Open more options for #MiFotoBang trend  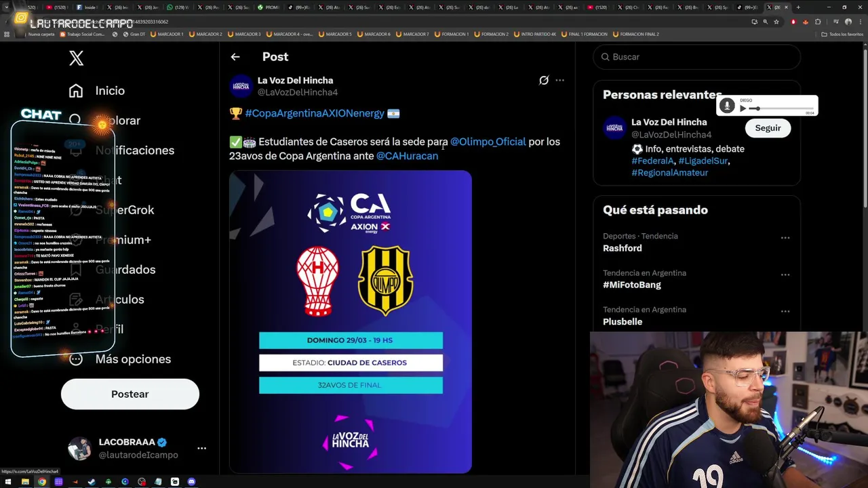pyautogui.click(x=785, y=274)
